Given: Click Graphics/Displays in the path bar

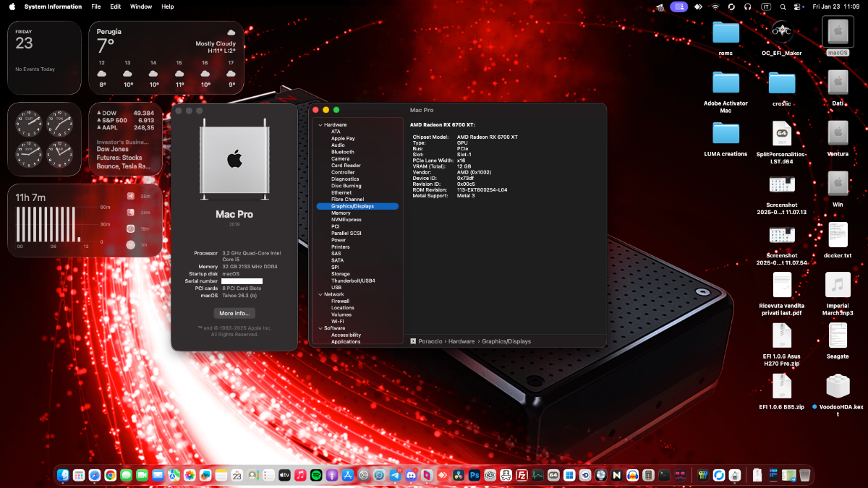Looking at the screenshot, I should (x=506, y=341).
